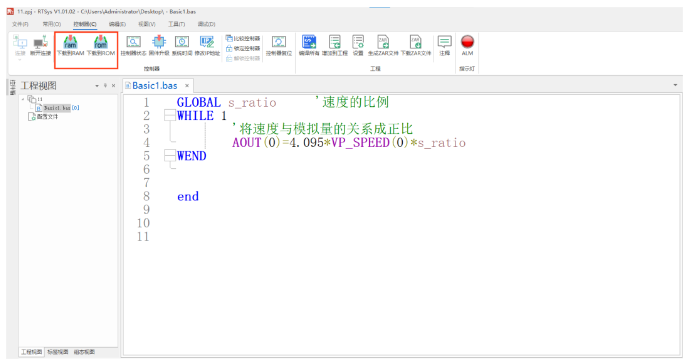
Task: Click the Download to ROM icon
Action: pos(101,46)
